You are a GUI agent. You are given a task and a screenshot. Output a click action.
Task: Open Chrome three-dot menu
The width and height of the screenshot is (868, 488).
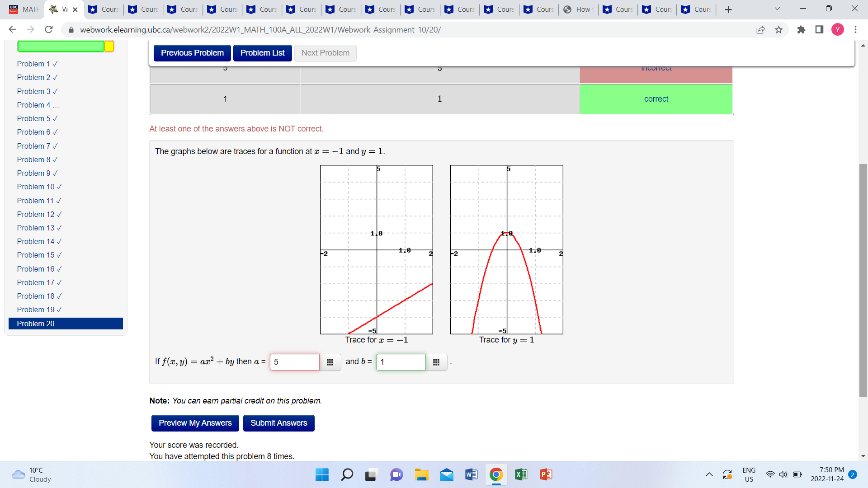click(x=855, y=30)
